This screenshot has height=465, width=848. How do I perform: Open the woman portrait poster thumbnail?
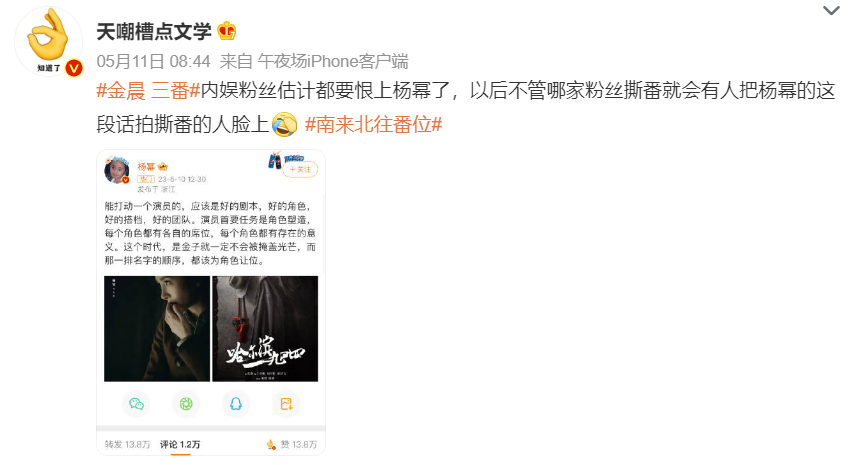(x=157, y=329)
